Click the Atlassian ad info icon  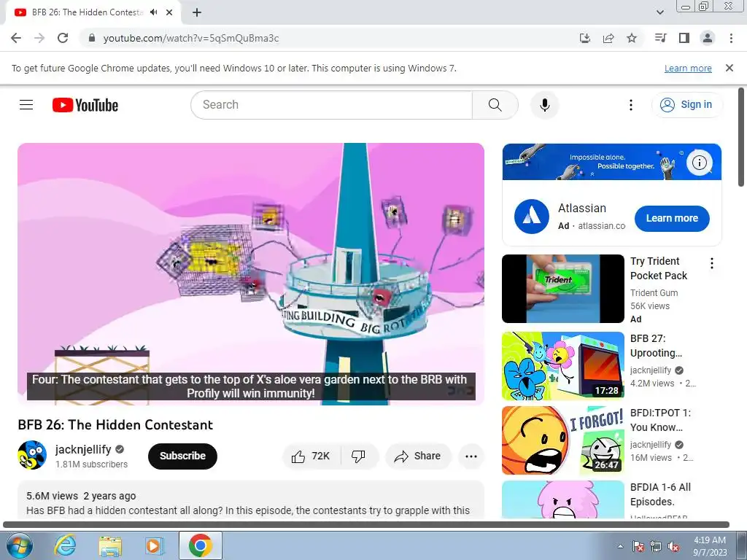point(699,163)
